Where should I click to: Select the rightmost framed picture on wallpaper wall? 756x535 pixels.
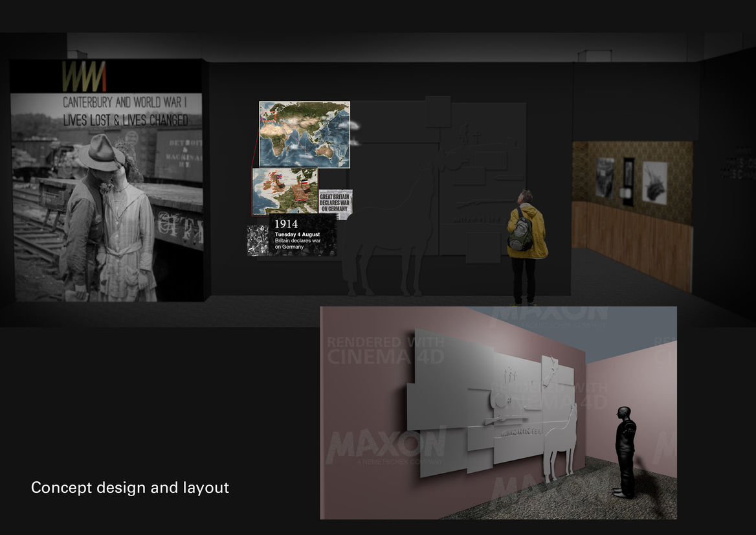click(x=655, y=183)
